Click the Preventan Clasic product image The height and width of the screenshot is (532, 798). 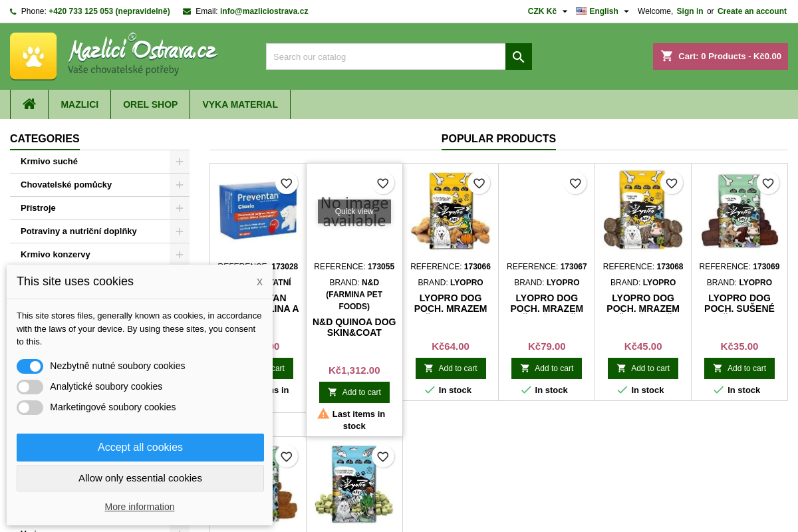(x=258, y=211)
